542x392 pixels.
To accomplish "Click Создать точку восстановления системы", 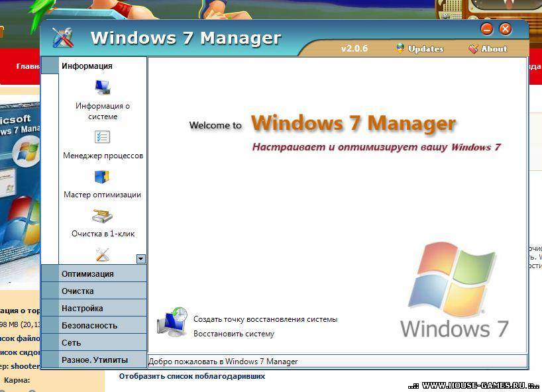I will 265,319.
